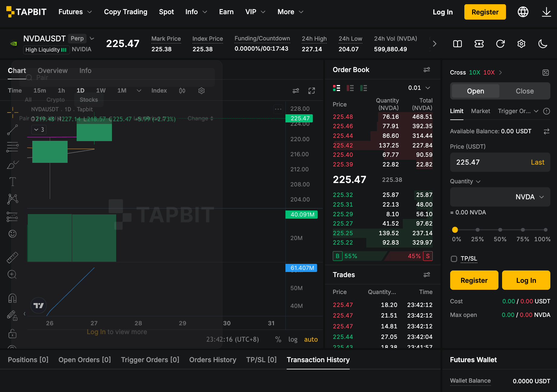Expand chart to fullscreen

tap(312, 90)
